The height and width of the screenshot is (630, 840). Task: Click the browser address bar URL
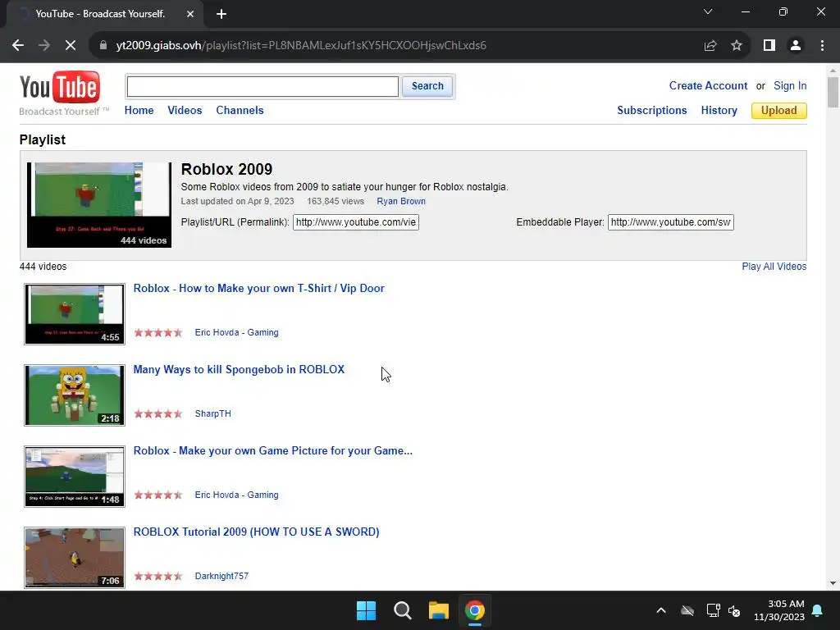pos(301,46)
